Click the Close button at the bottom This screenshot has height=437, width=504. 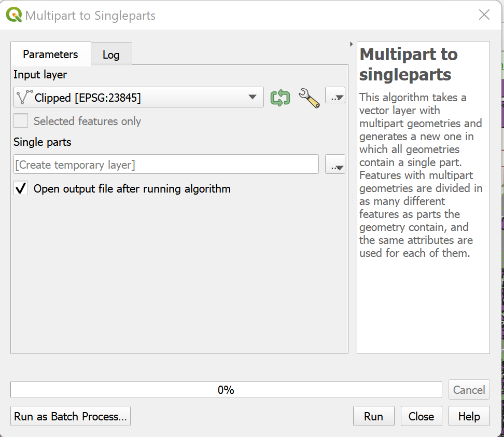click(x=421, y=416)
